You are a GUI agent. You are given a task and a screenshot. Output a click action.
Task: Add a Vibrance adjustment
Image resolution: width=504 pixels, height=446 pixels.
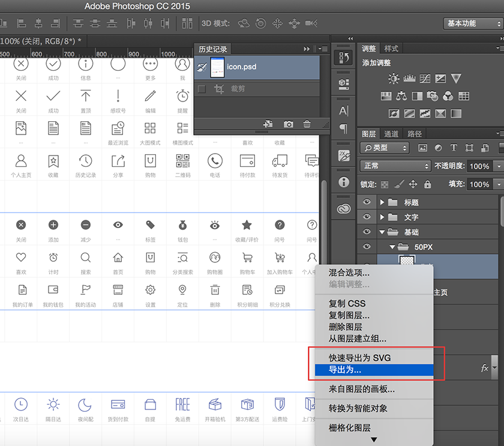pyautogui.click(x=456, y=79)
